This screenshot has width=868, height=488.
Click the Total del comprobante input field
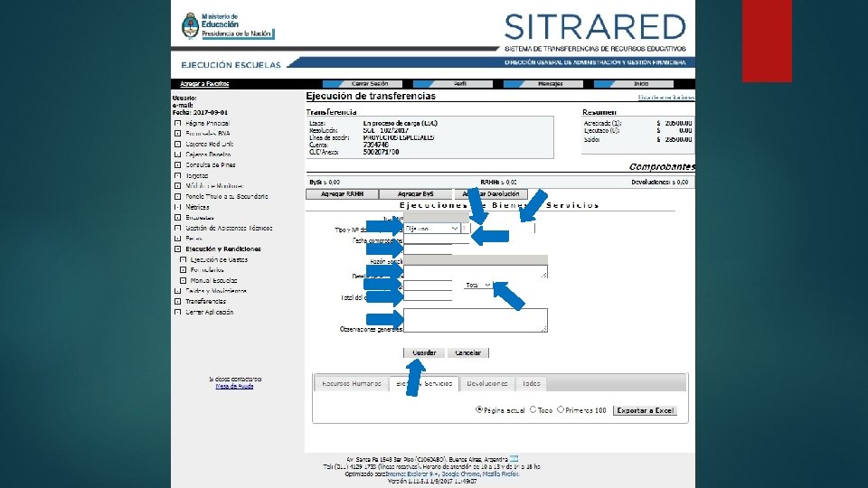[428, 296]
